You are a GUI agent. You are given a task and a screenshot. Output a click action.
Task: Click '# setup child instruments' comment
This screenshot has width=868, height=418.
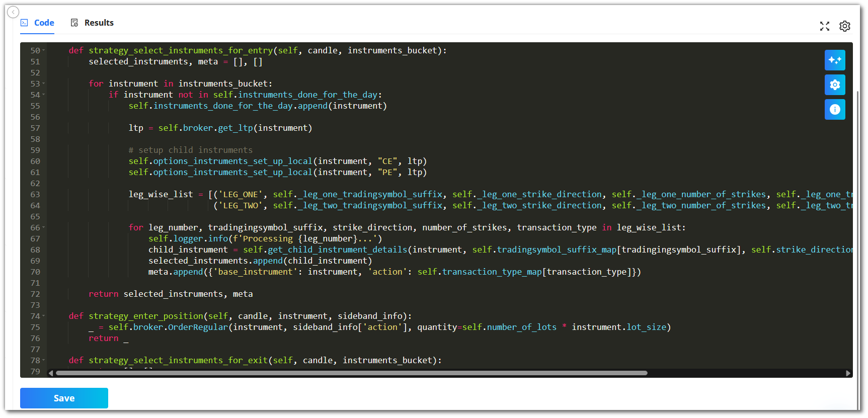pyautogui.click(x=191, y=150)
